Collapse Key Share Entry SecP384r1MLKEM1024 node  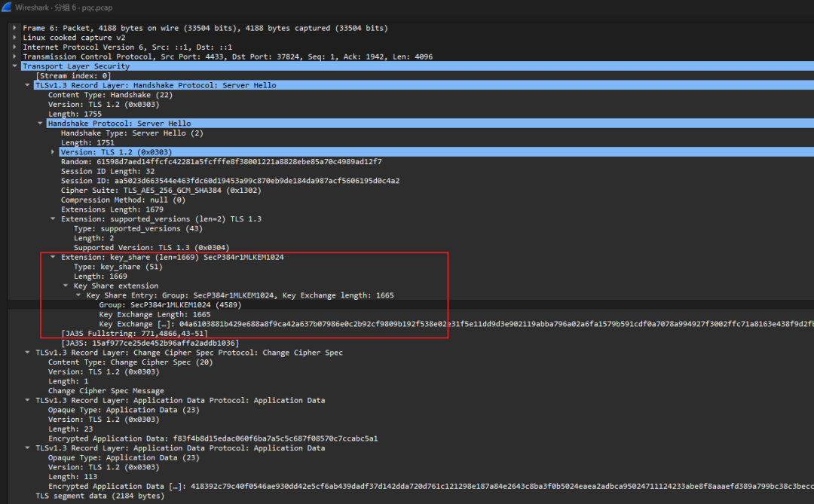click(78, 295)
